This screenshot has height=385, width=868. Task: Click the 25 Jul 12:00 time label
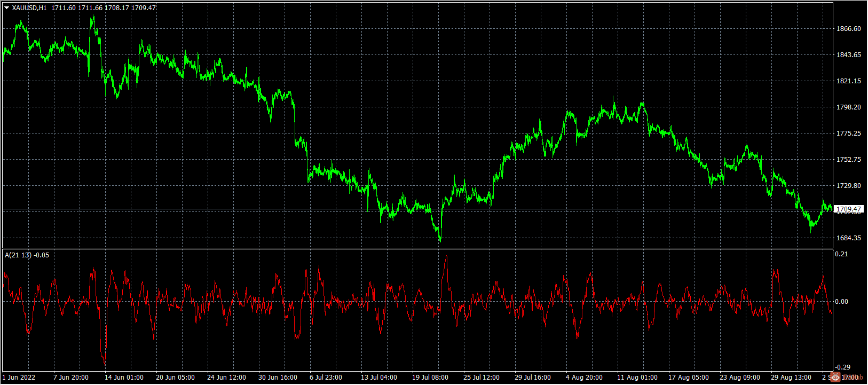482,378
